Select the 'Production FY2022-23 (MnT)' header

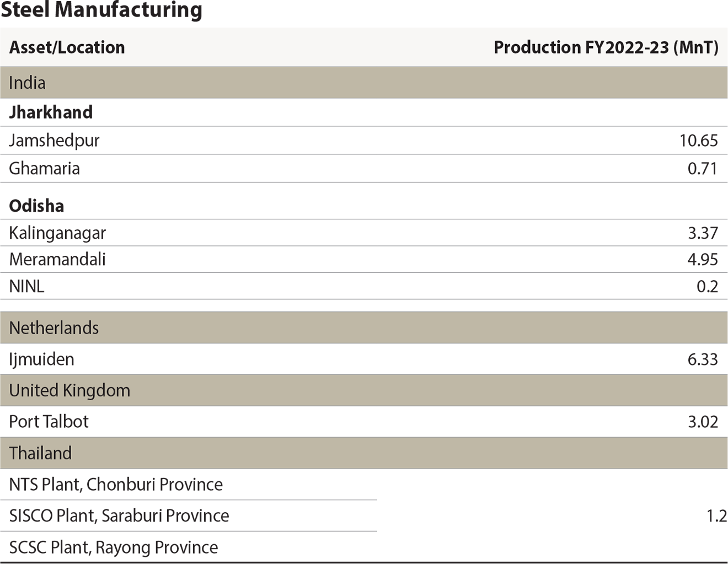click(606, 47)
